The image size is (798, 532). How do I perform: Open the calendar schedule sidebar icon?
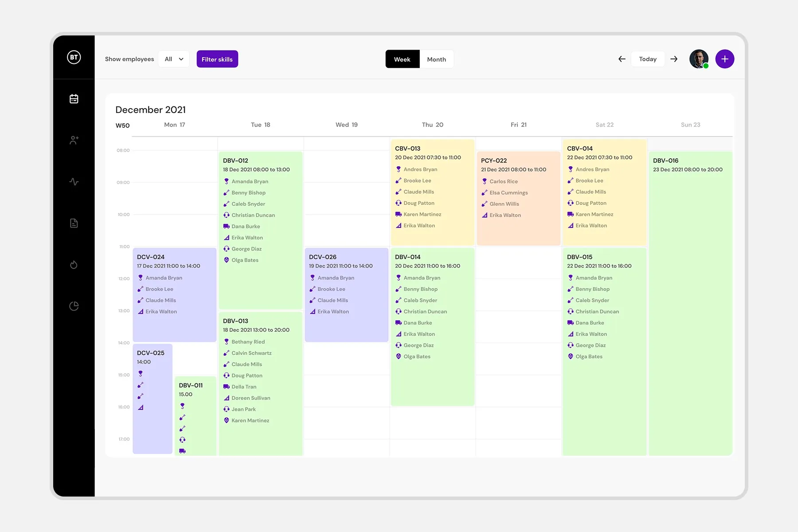[74, 99]
